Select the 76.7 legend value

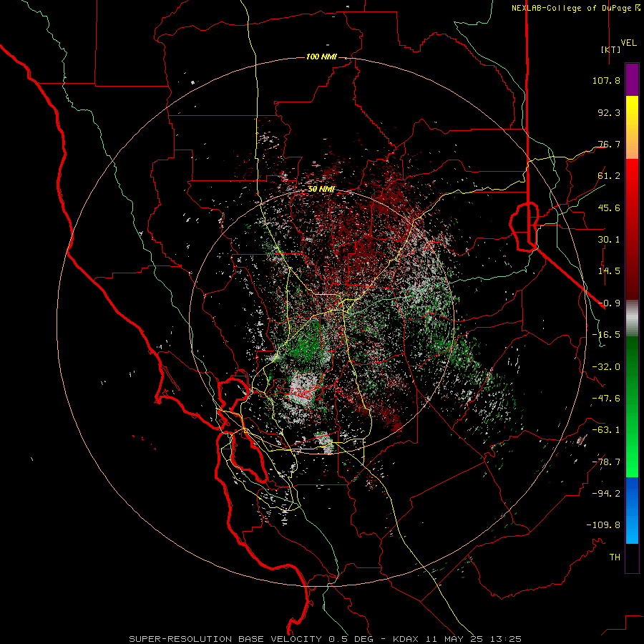tap(609, 144)
